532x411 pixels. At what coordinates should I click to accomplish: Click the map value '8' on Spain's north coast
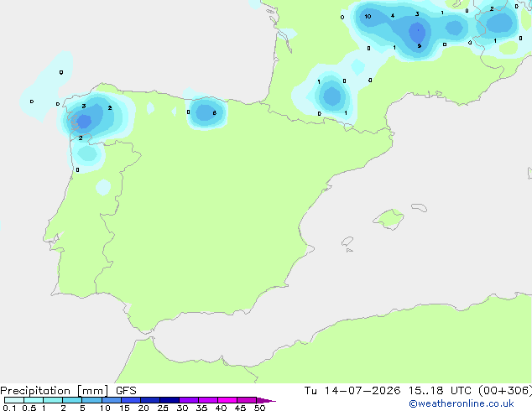(x=215, y=112)
